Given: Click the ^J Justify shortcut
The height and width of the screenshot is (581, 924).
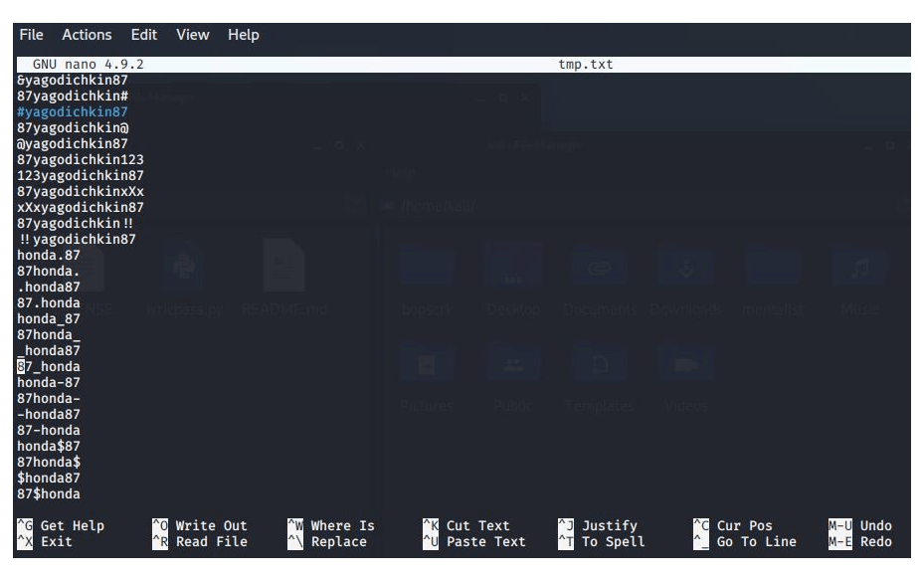Looking at the screenshot, I should point(598,525).
